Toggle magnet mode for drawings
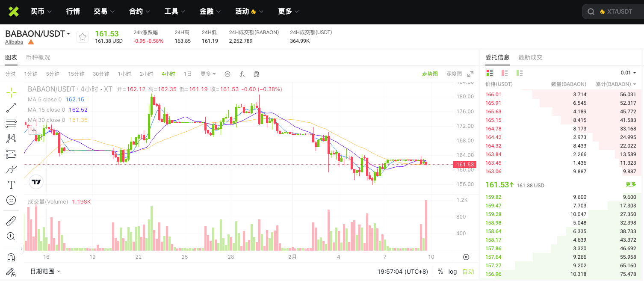The height and width of the screenshot is (281, 644). 11,257
